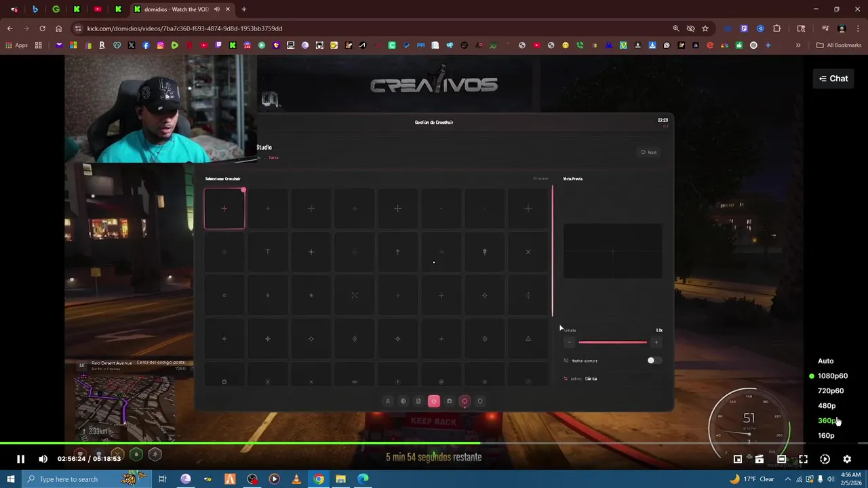Open the Chrome home page button
The image size is (868, 488).
[58, 28]
